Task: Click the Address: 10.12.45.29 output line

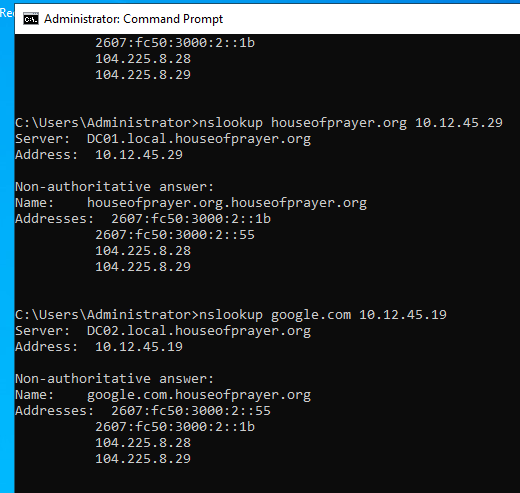Action: 99,155
